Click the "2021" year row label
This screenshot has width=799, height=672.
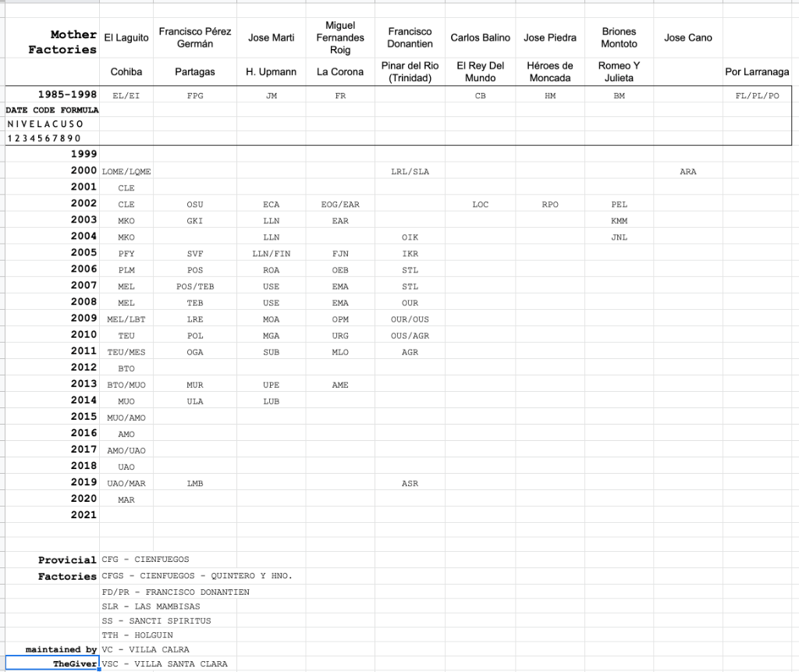52,514
